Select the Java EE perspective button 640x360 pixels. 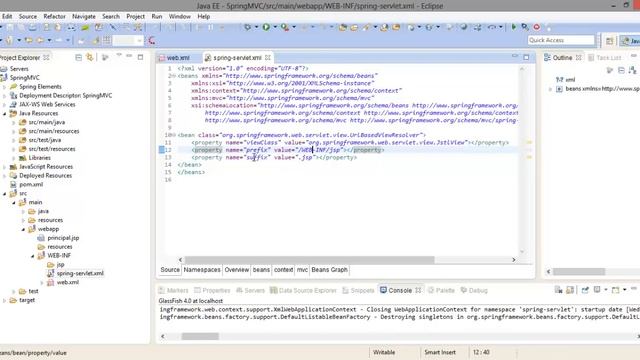pos(630,40)
